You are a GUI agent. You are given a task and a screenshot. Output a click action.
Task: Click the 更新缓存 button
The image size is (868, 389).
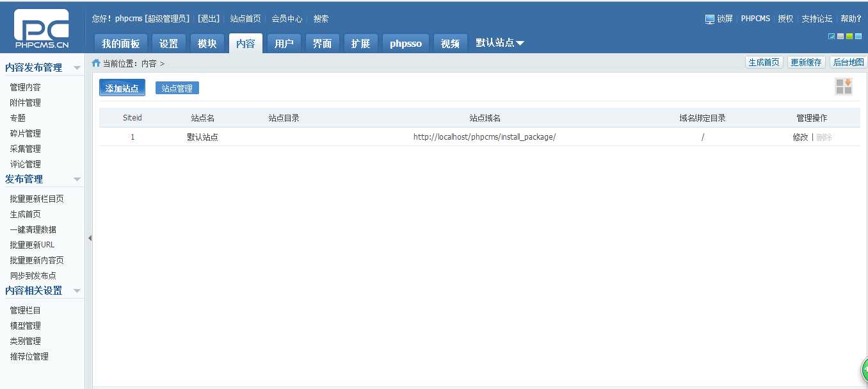(x=806, y=62)
